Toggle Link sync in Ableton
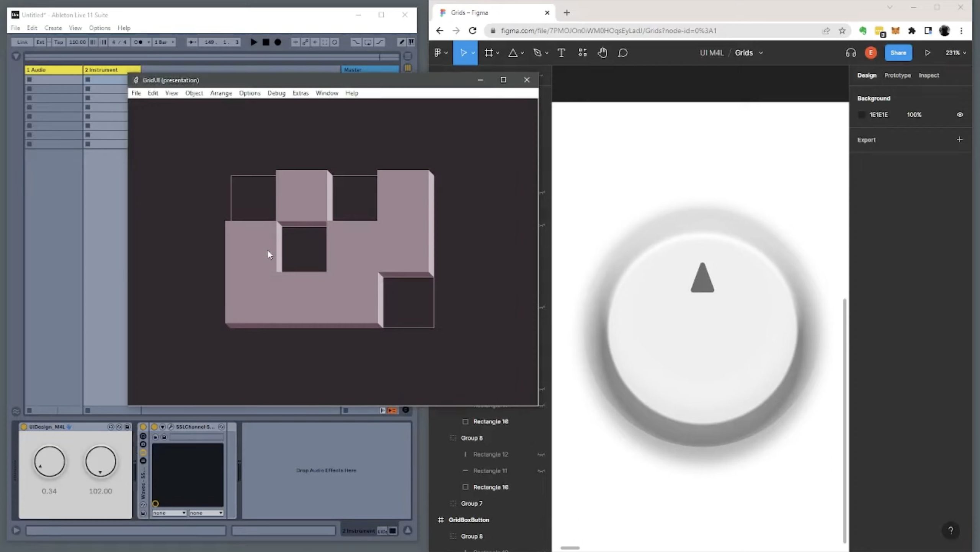Screen dimensions: 980x552 point(22,42)
